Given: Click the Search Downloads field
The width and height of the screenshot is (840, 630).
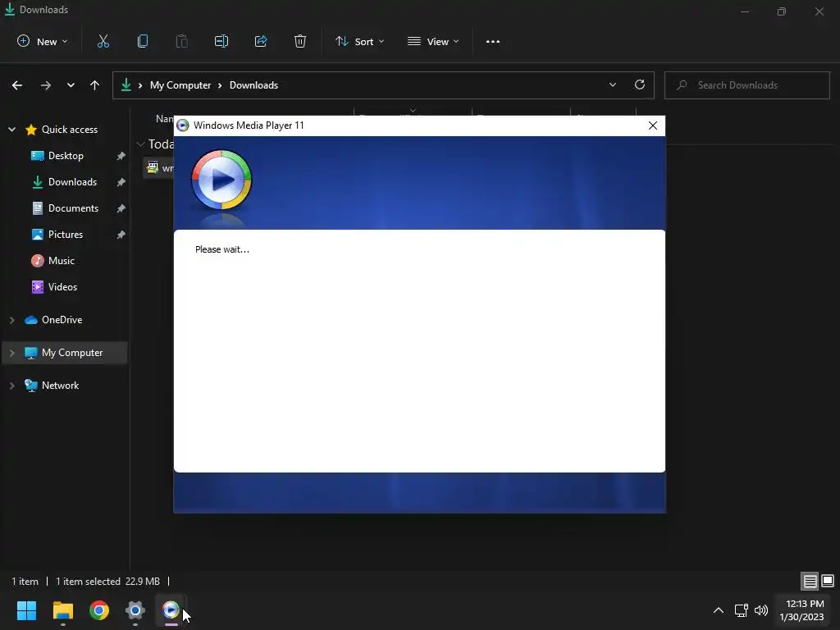Looking at the screenshot, I should coord(746,85).
